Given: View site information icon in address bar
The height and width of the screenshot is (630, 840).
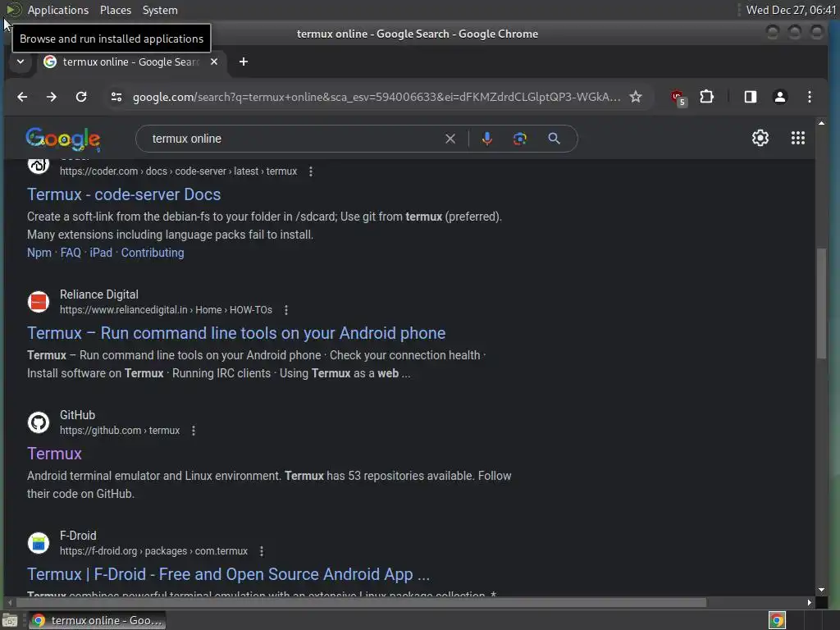Looking at the screenshot, I should (x=116, y=97).
